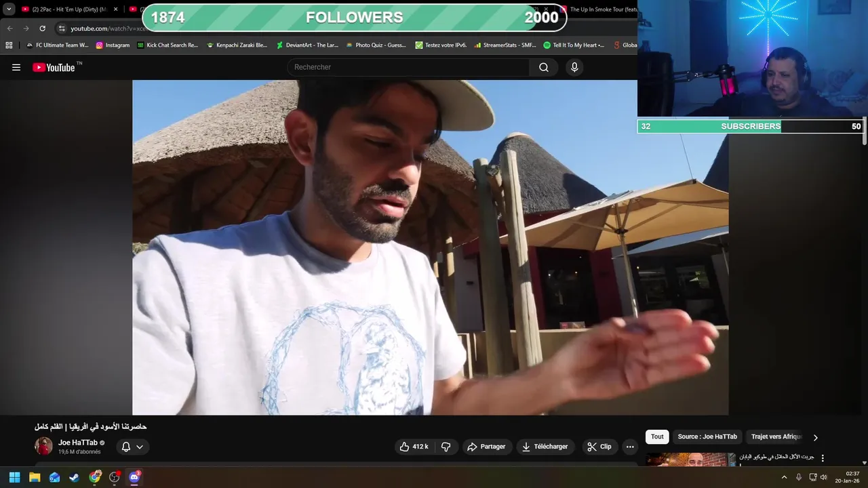Click the 412 k like count

tap(420, 447)
